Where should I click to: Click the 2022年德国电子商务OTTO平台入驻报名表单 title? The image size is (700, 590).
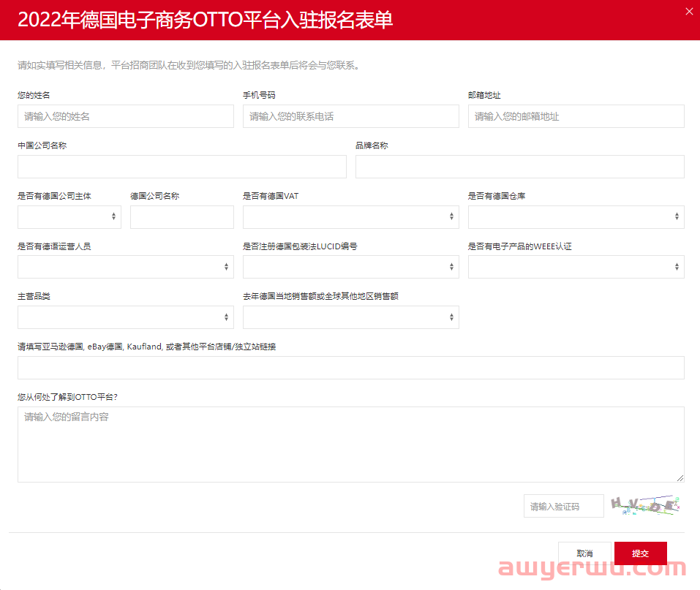tap(205, 20)
